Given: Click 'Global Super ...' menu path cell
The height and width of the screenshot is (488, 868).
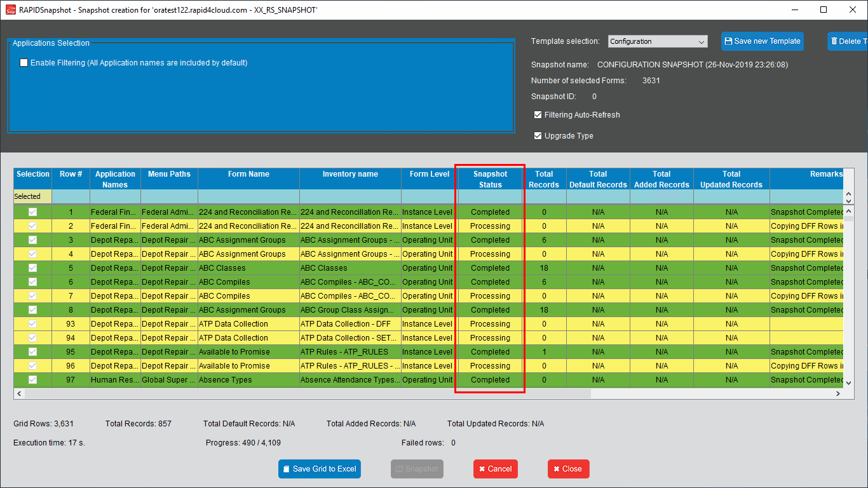Looking at the screenshot, I should 170,380.
